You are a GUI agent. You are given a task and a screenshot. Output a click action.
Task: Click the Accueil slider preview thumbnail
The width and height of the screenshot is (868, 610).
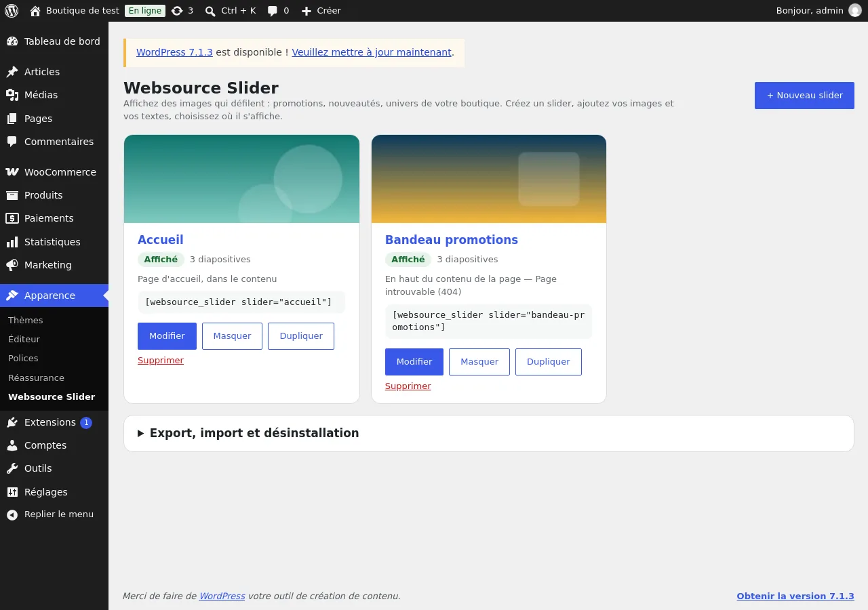point(241,179)
